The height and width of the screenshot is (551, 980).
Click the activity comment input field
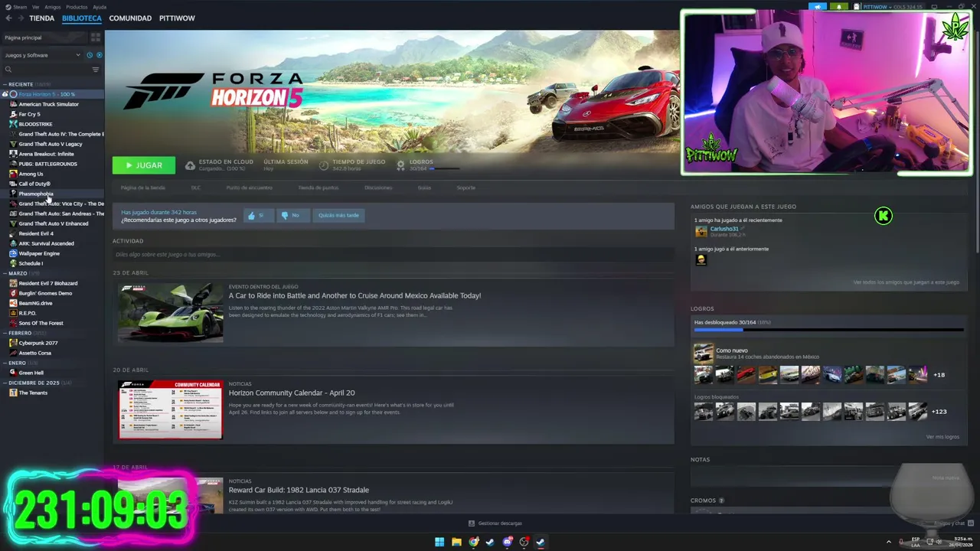392,254
